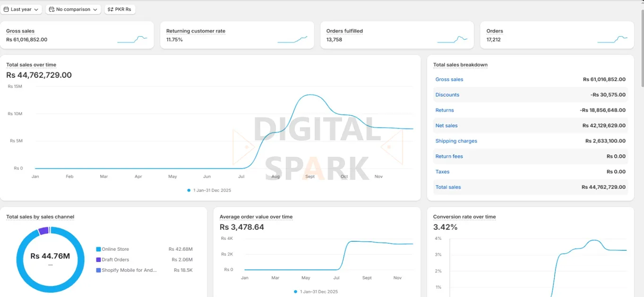
Task: Open the Gross sales breakdown link
Action: (x=449, y=79)
